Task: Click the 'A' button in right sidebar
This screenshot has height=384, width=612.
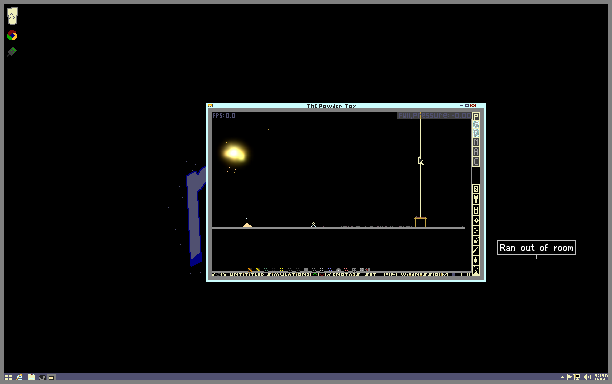Action: [476, 151]
